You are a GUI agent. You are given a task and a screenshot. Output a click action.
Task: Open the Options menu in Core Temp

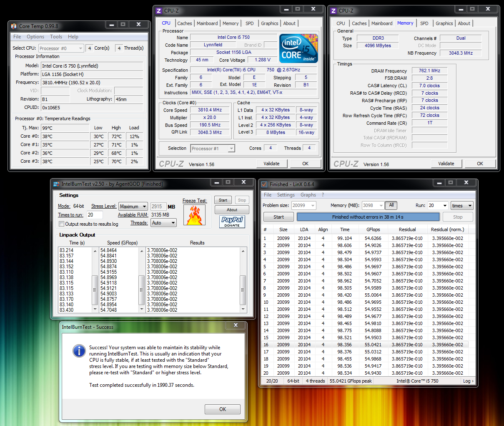35,37
